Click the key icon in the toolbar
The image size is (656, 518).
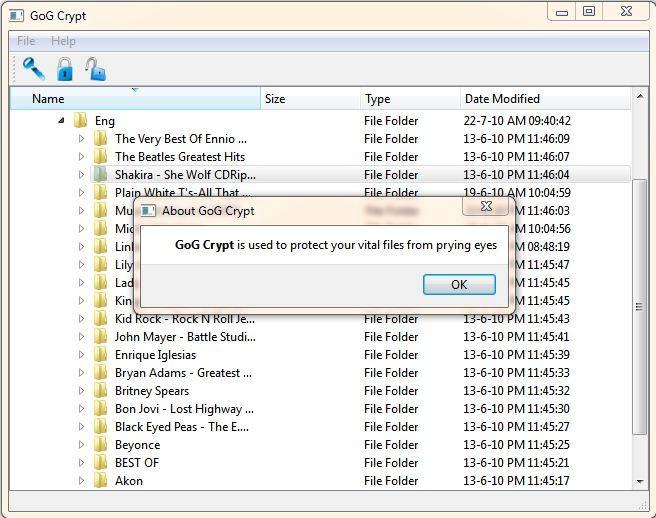(34, 68)
